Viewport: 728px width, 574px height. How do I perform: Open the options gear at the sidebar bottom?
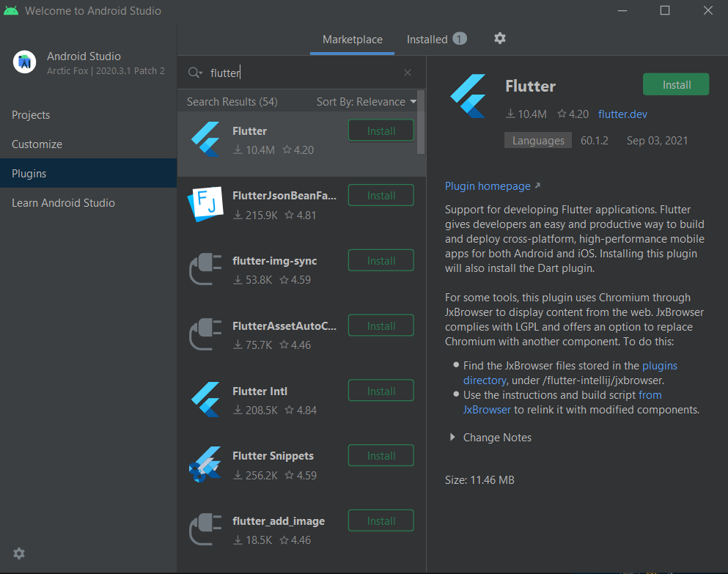coord(19,553)
